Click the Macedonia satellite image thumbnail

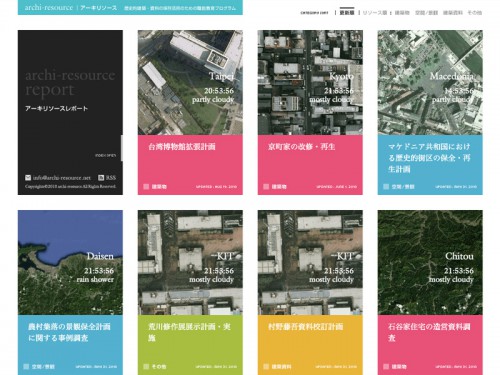pos(430,83)
